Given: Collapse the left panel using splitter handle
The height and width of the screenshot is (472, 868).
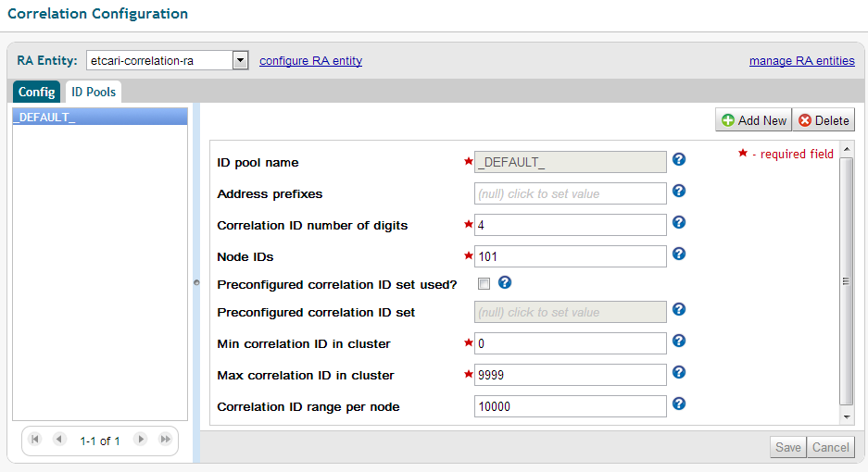Looking at the screenshot, I should click(x=195, y=282).
